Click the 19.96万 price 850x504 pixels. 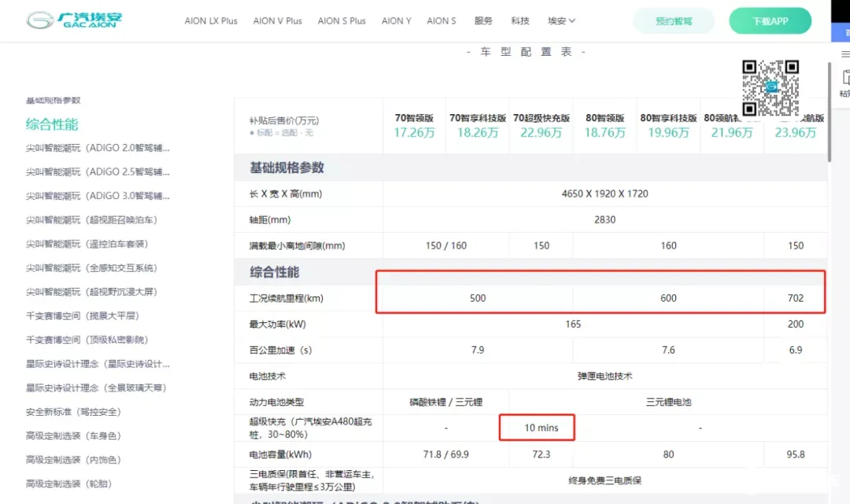[668, 133]
